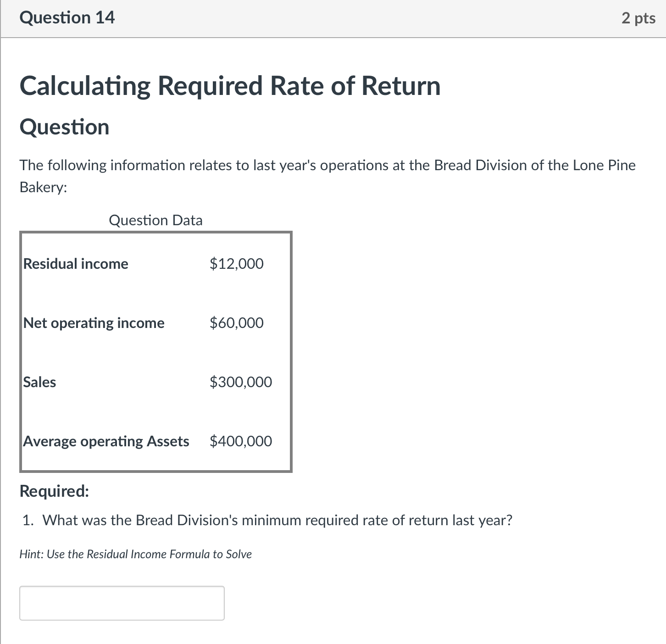Screen dimensions: 666x644
Task: Select the $400,000 value
Action: tap(240, 441)
